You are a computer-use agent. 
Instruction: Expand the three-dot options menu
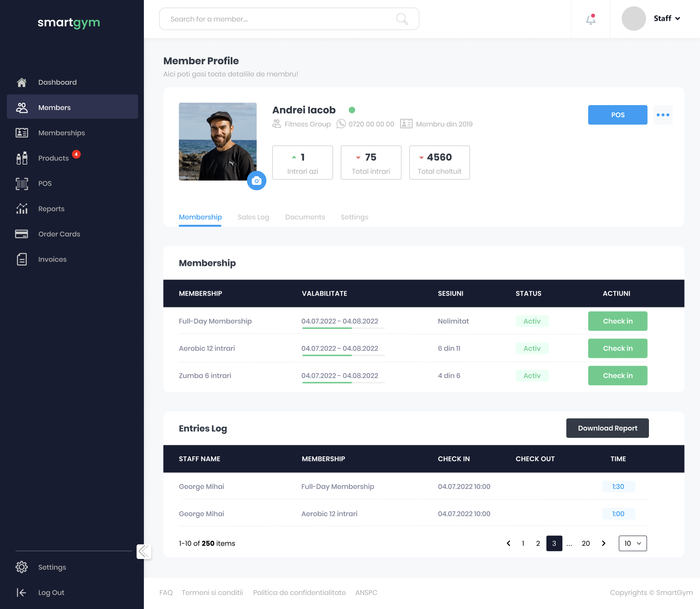[x=662, y=115]
